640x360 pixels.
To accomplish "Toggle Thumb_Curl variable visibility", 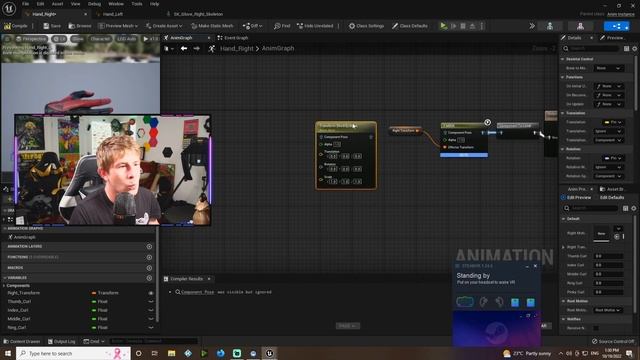I will pos(151,302).
